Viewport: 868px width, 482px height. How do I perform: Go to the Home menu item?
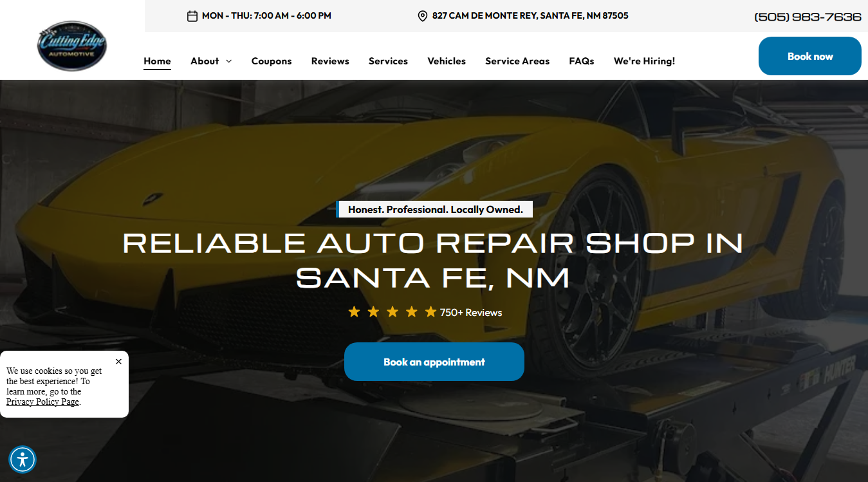(157, 61)
